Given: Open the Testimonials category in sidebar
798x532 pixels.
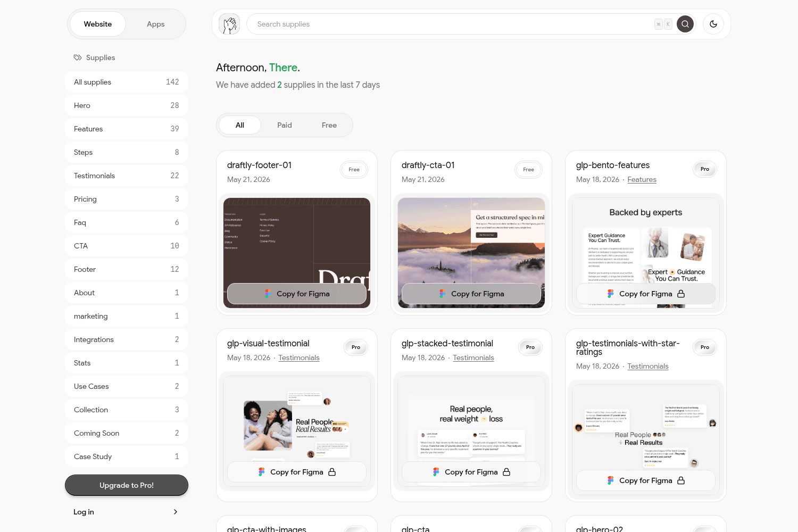Looking at the screenshot, I should [127, 176].
